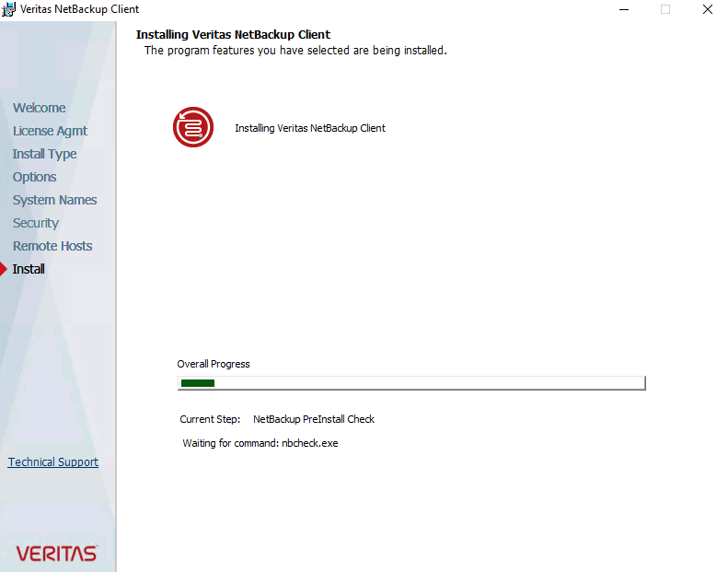Image resolution: width=728 pixels, height=572 pixels.
Task: Click the active Install step
Action: click(29, 269)
